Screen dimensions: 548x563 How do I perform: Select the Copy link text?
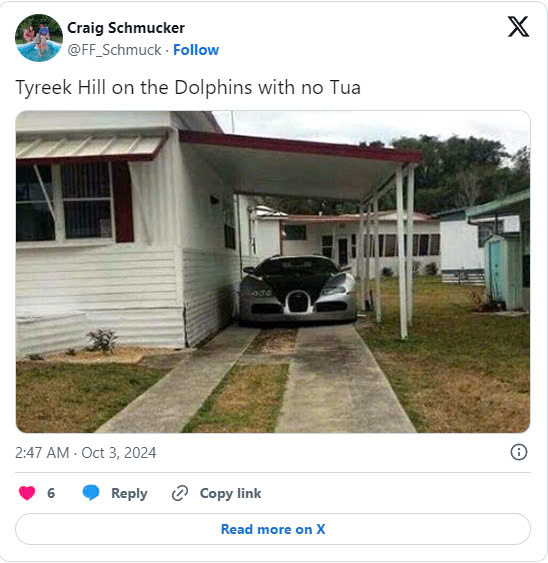pos(230,493)
